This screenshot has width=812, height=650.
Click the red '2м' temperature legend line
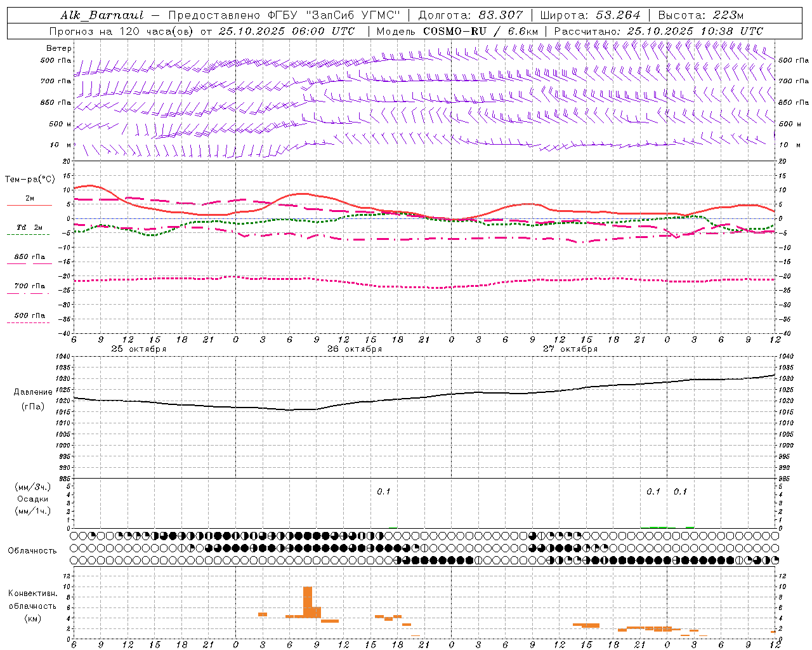pyautogui.click(x=29, y=205)
